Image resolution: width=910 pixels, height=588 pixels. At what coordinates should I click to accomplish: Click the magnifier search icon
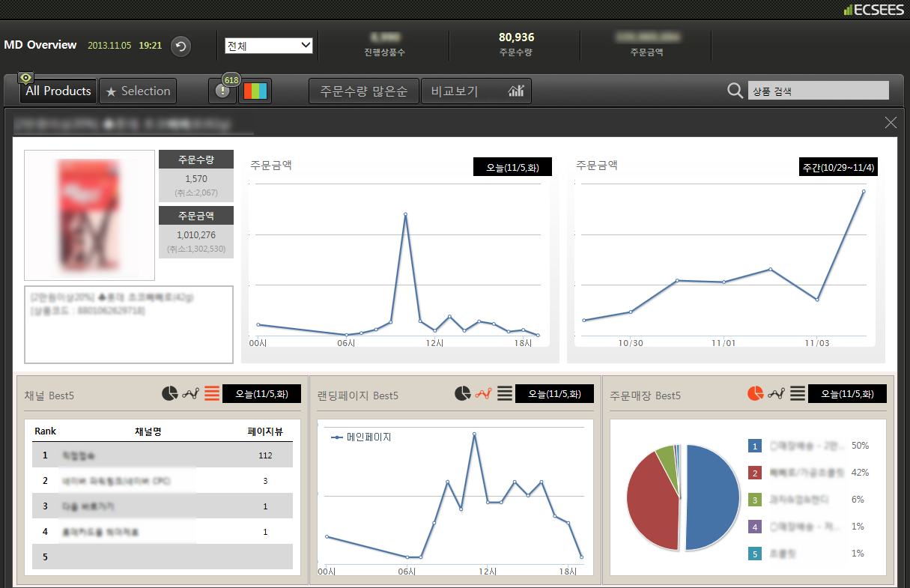(735, 91)
